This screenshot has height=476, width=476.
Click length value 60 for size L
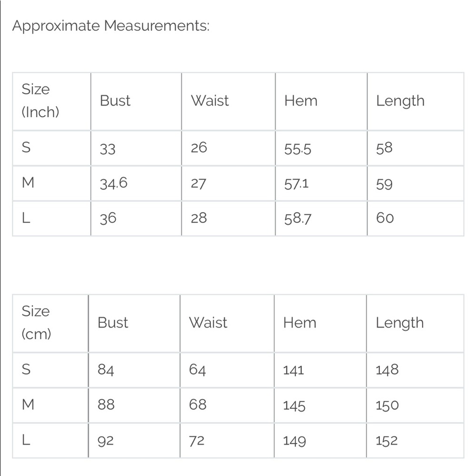click(x=385, y=218)
